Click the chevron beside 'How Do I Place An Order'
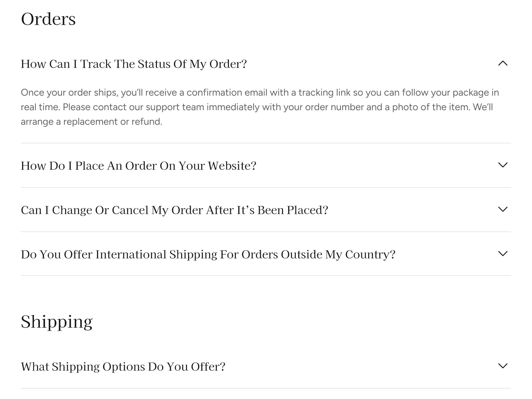The height and width of the screenshot is (399, 532). point(503,165)
